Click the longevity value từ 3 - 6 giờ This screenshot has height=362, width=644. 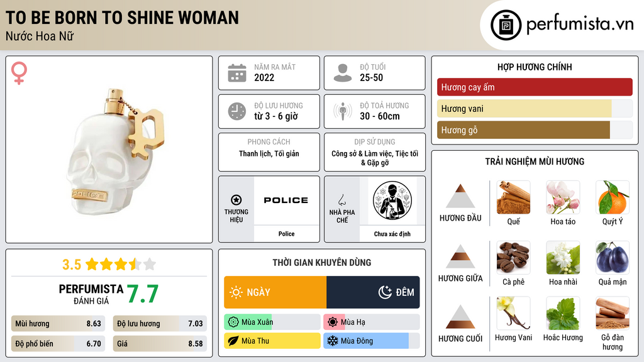point(275,116)
